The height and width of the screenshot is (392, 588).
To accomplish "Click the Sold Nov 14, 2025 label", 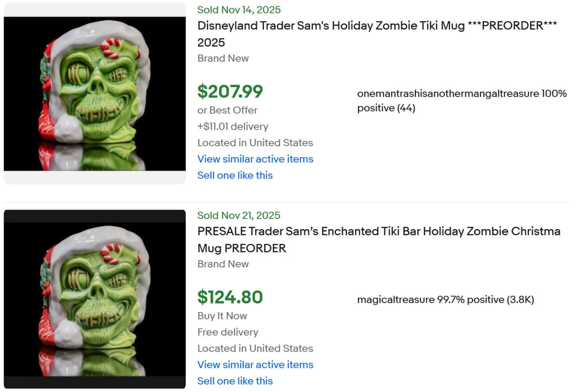I will [239, 9].
